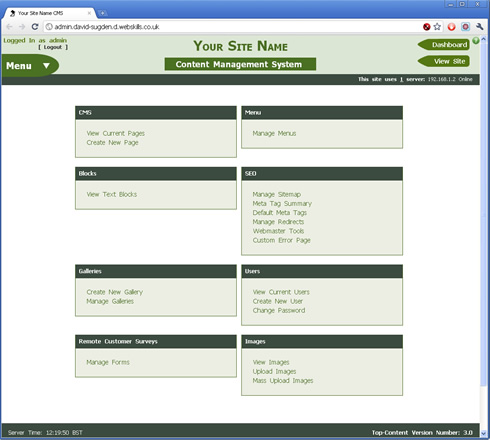Open Change Password link

(279, 310)
